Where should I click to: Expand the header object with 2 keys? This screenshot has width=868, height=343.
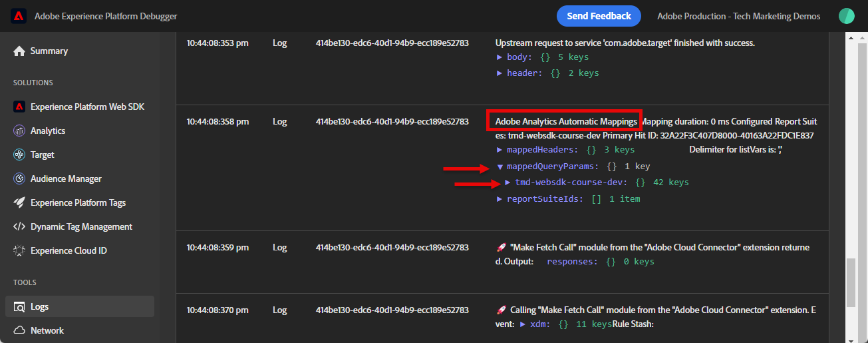coord(500,73)
